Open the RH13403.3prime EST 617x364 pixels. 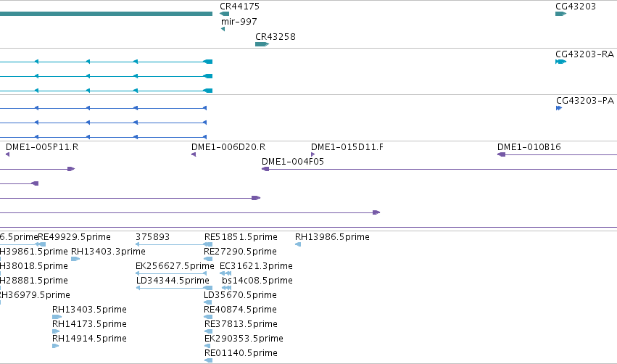pyautogui.click(x=75, y=259)
